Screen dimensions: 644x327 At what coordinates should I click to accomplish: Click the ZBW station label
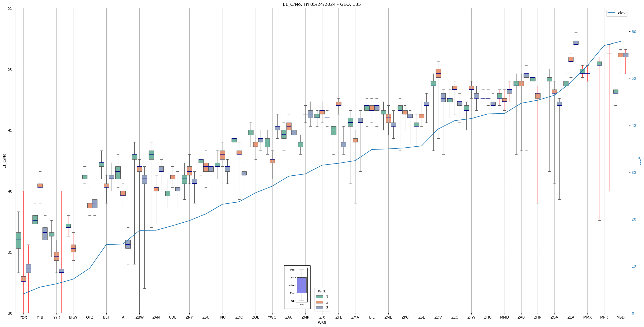pyautogui.click(x=139, y=317)
